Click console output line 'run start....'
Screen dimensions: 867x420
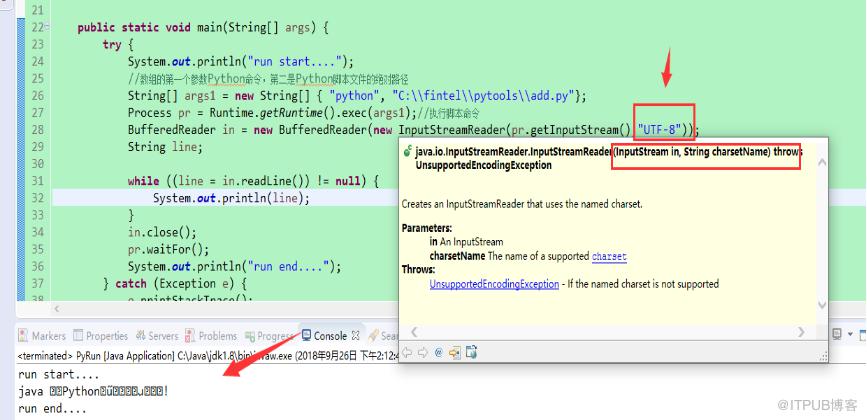pos(59,375)
